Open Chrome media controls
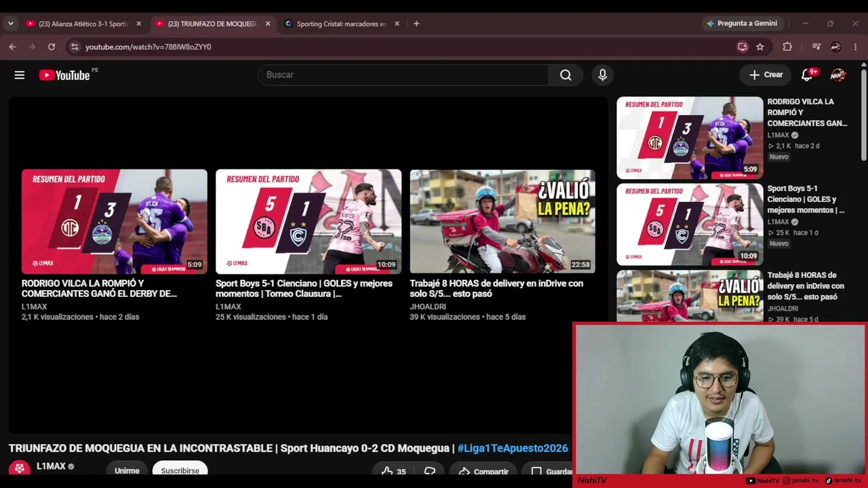Viewport: 868px width, 488px height. pos(816,47)
